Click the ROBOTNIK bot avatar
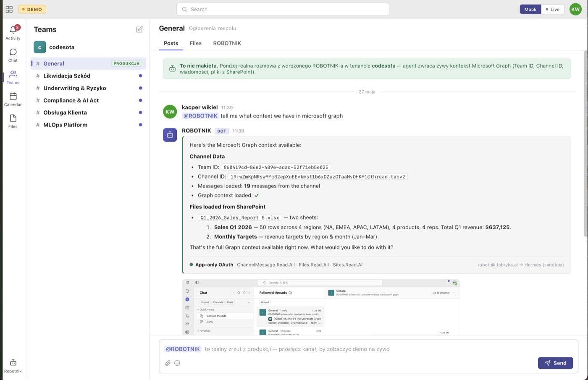 point(170,135)
